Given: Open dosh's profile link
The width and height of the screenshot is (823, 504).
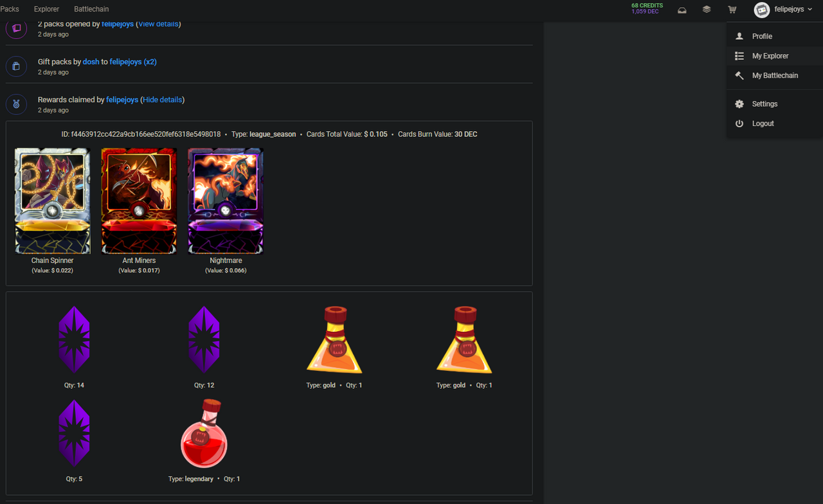Looking at the screenshot, I should [x=91, y=62].
